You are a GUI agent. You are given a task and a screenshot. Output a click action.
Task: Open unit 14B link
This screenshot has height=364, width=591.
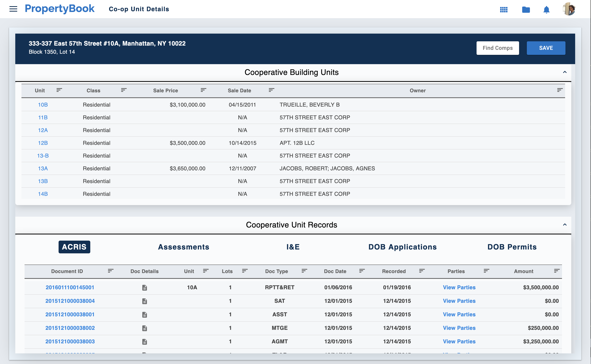pos(43,194)
